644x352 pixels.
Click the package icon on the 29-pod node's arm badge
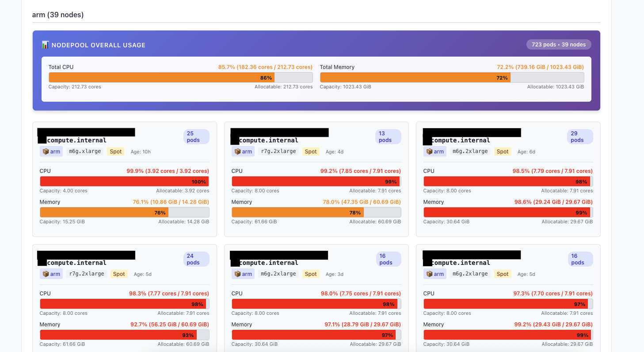pos(429,151)
